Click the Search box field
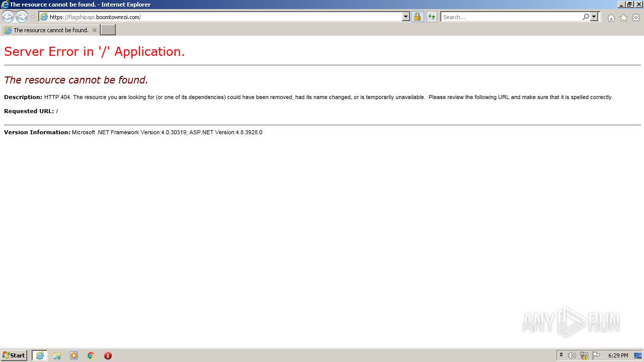 tap(511, 17)
